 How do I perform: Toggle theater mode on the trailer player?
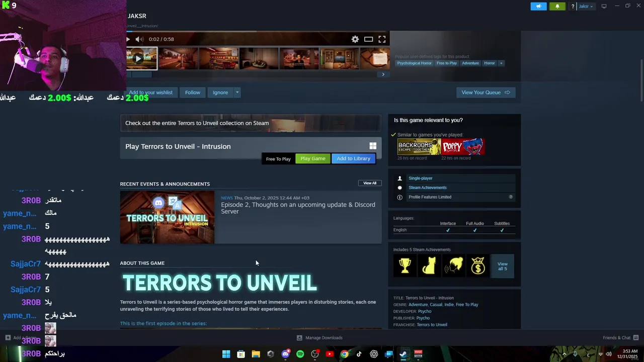point(368,39)
